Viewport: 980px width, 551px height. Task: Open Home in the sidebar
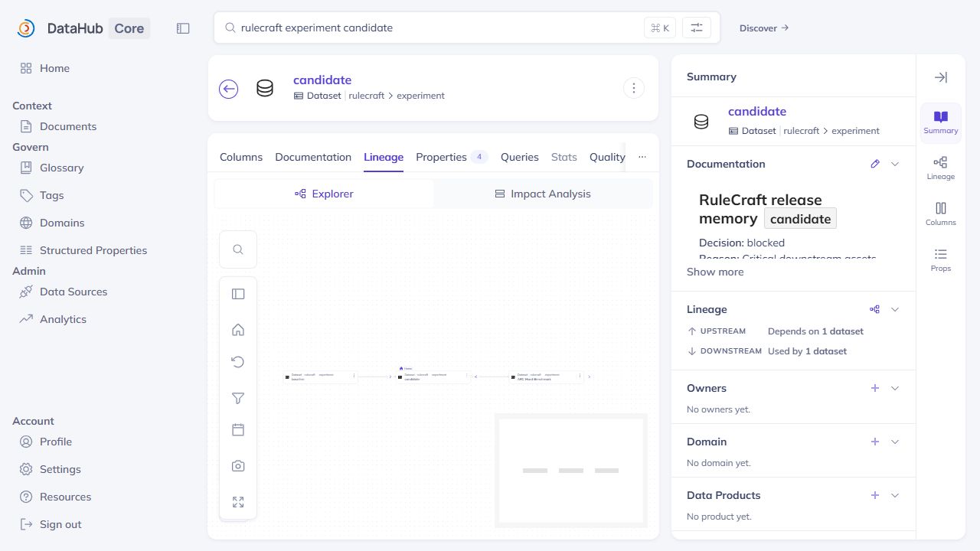[x=54, y=68]
